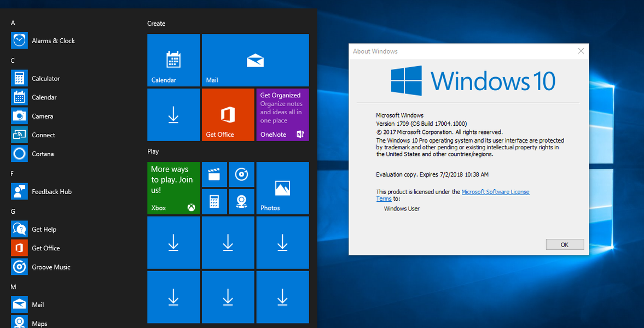The height and width of the screenshot is (328, 644).
Task: Open the wide Mail tile
Action: [255, 60]
